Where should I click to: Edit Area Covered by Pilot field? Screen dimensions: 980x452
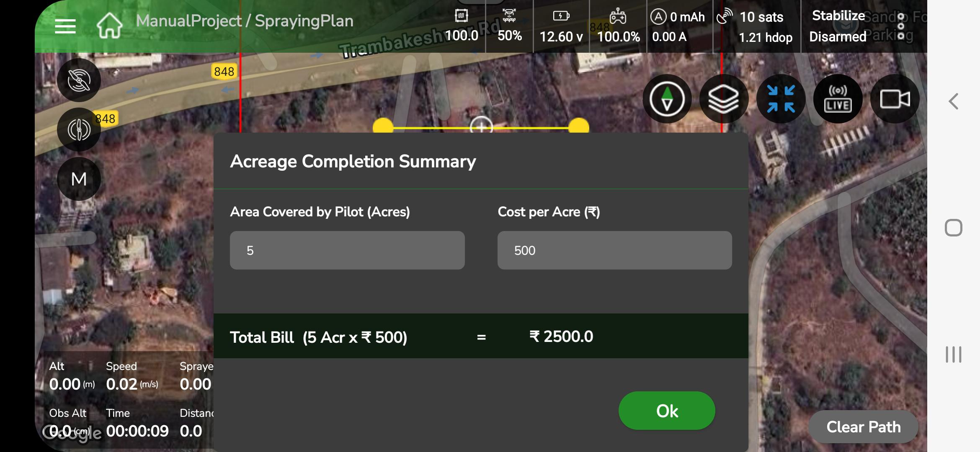click(x=347, y=250)
